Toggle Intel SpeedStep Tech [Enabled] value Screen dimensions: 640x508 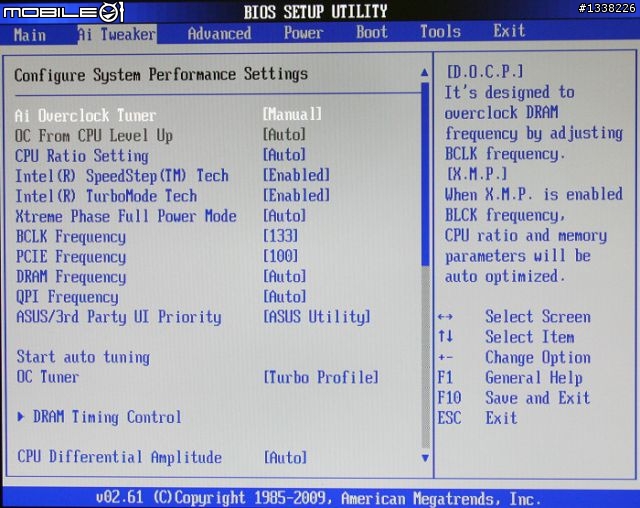pos(296,175)
